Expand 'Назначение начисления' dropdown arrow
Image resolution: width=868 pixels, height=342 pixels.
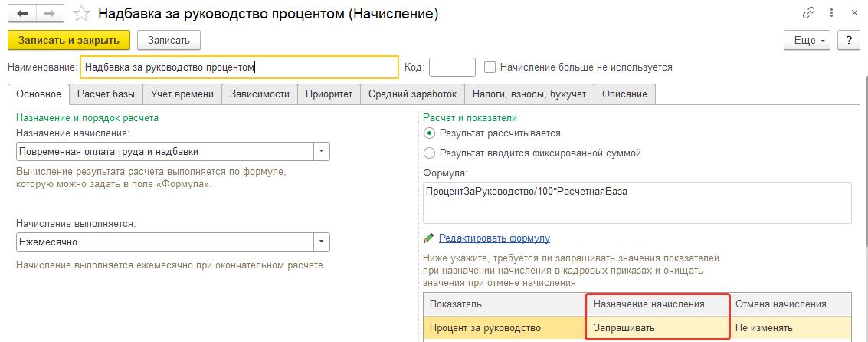[322, 151]
